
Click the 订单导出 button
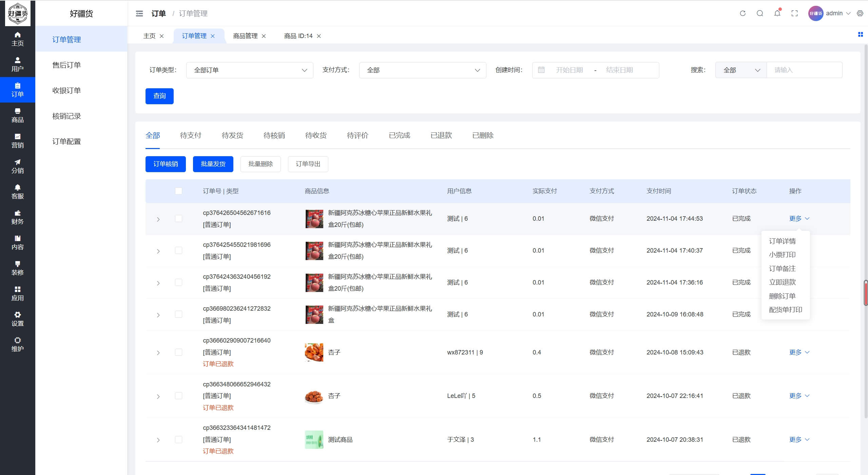tap(308, 164)
